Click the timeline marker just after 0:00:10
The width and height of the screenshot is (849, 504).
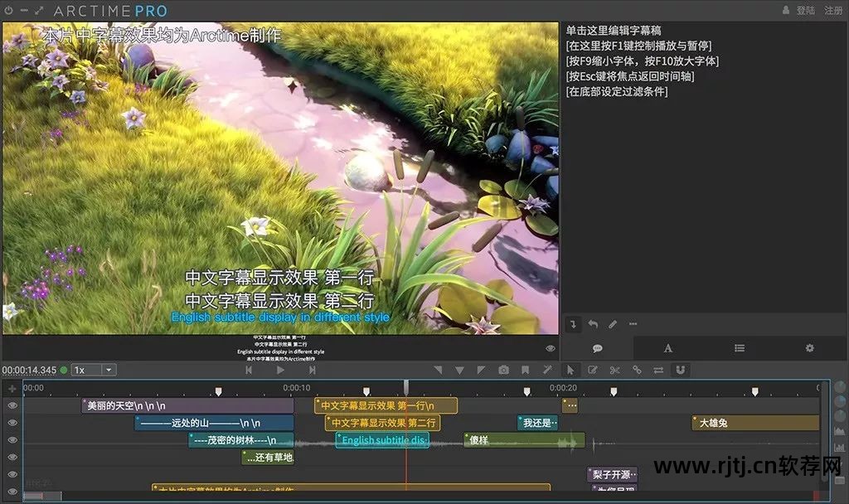(x=366, y=391)
